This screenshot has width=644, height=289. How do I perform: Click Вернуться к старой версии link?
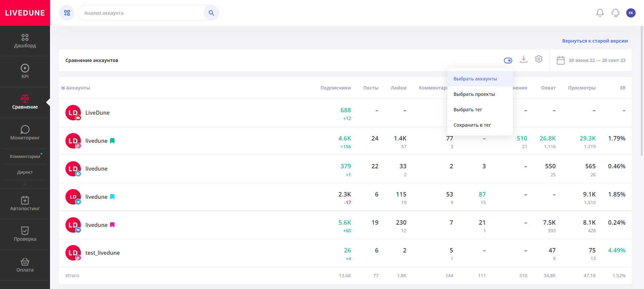coord(595,41)
